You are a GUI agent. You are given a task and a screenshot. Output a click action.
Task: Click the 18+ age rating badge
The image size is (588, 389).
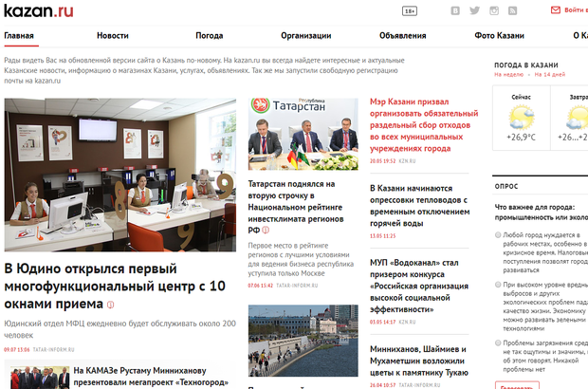[410, 10]
